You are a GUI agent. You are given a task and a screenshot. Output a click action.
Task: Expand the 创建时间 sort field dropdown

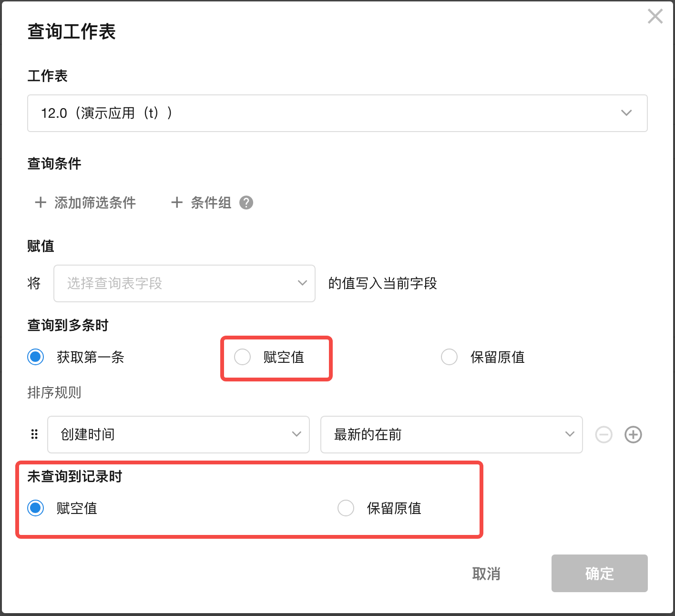[x=178, y=434]
